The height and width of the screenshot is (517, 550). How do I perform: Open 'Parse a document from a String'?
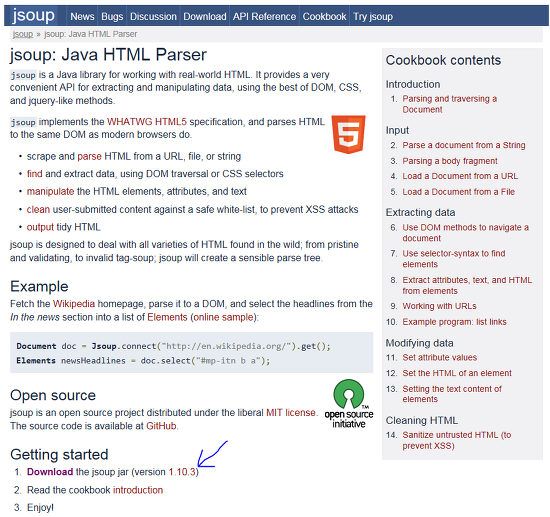pos(464,145)
